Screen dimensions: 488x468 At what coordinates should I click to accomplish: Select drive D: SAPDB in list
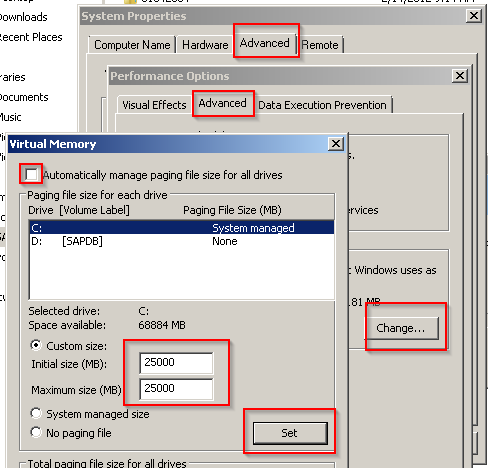click(x=182, y=241)
